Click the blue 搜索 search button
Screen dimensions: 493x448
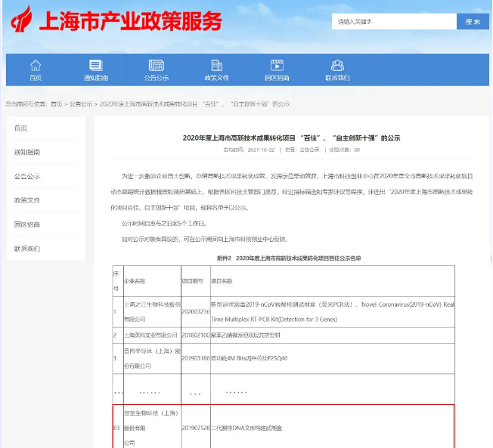click(x=473, y=22)
